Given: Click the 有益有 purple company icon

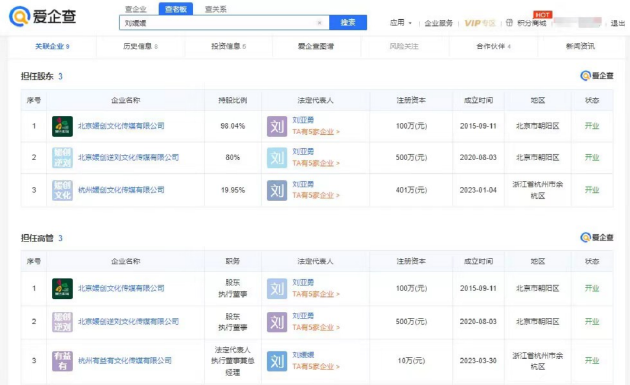Looking at the screenshot, I should pyautogui.click(x=62, y=361).
